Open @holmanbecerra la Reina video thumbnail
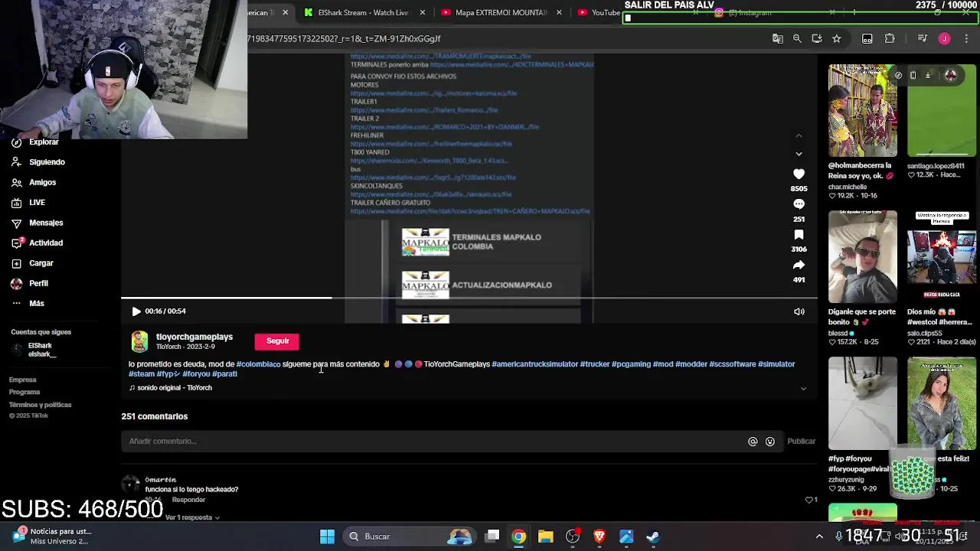 (862, 111)
